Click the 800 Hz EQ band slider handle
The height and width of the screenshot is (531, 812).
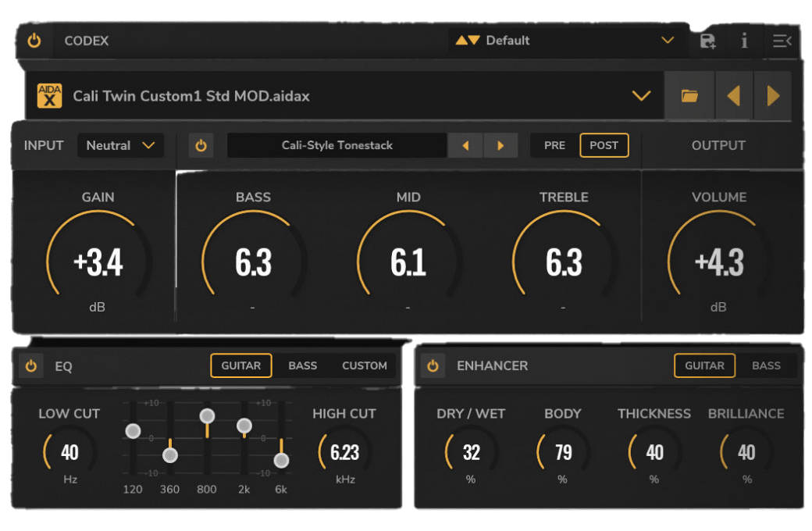(207, 415)
